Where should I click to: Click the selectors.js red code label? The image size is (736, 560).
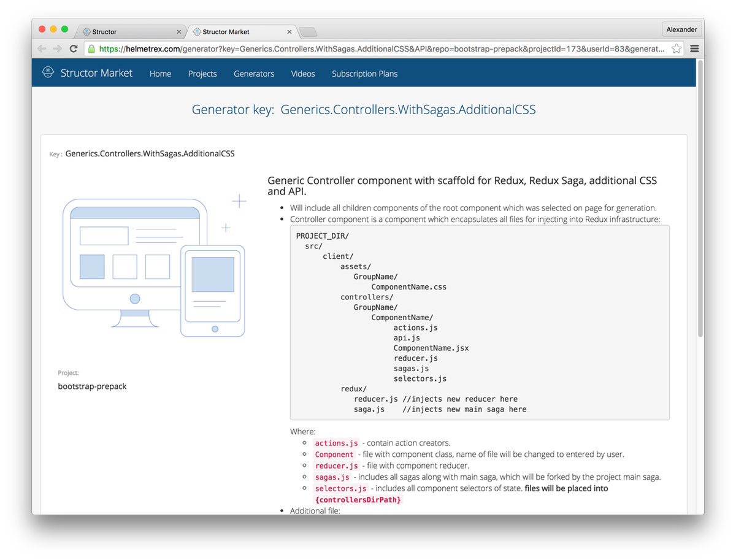click(340, 489)
